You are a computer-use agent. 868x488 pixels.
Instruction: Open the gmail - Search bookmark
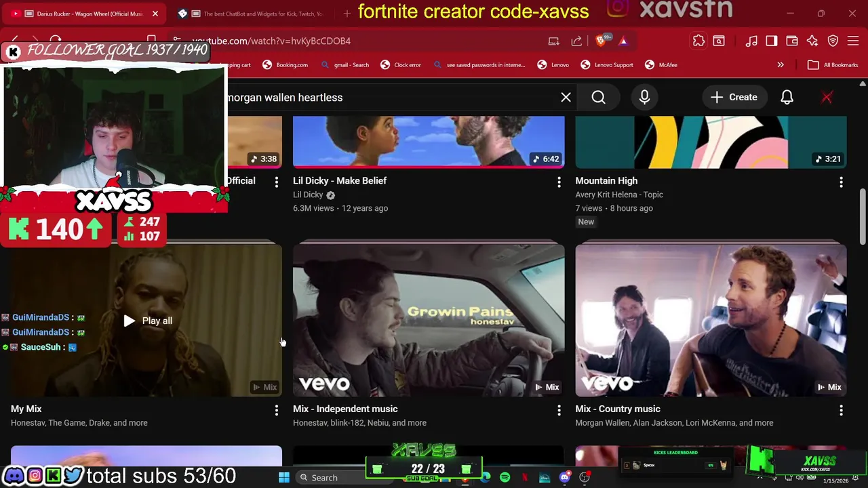coord(344,65)
